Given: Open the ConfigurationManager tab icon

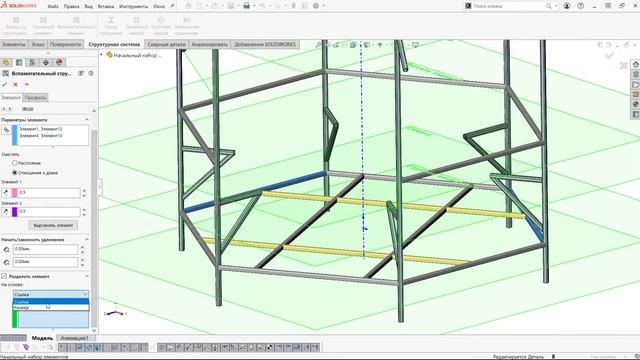Looking at the screenshot, I should click(x=32, y=62).
